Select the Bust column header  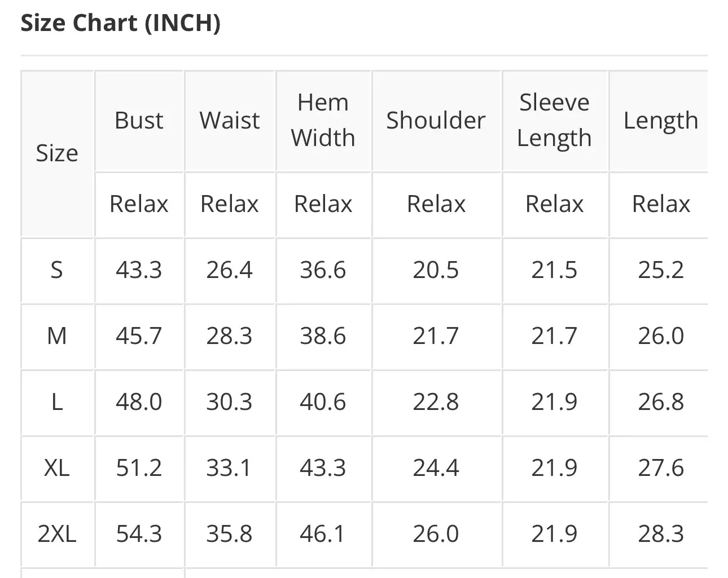coord(139,121)
